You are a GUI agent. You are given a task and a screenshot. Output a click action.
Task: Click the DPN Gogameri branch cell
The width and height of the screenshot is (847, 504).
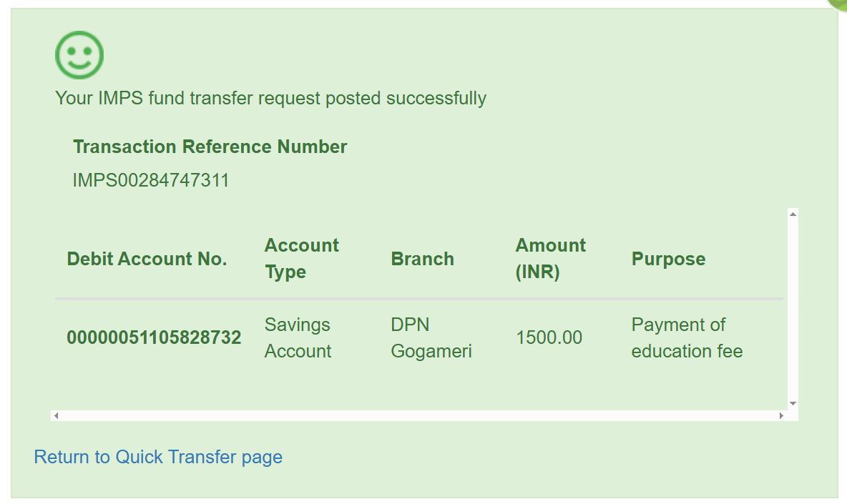coord(431,337)
